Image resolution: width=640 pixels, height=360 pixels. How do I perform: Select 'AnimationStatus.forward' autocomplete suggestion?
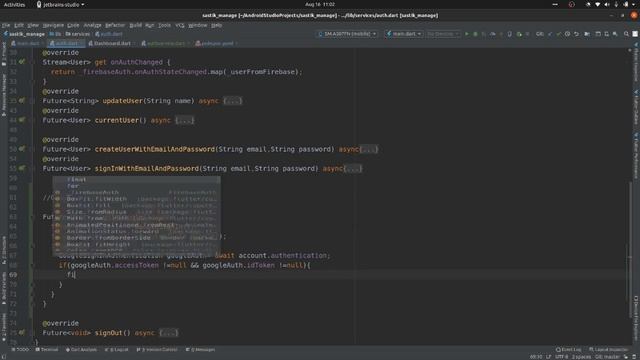coord(137,231)
